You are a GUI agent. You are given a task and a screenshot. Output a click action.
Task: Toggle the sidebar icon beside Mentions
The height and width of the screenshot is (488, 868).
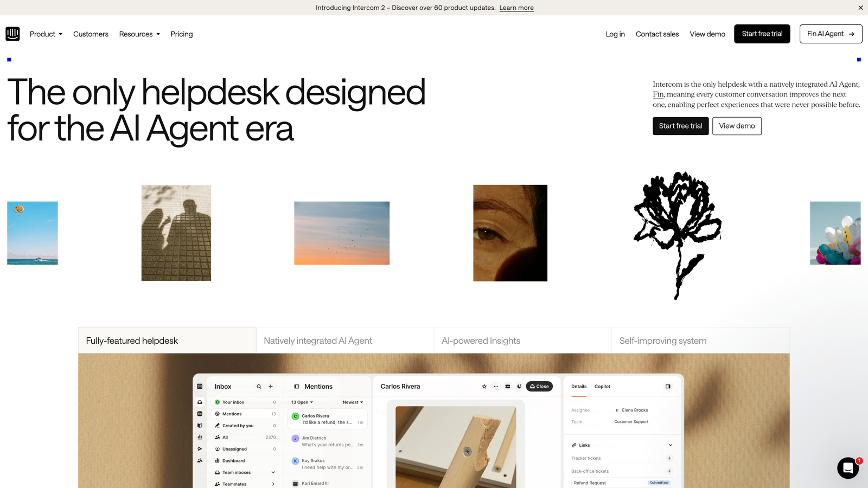[x=297, y=387]
